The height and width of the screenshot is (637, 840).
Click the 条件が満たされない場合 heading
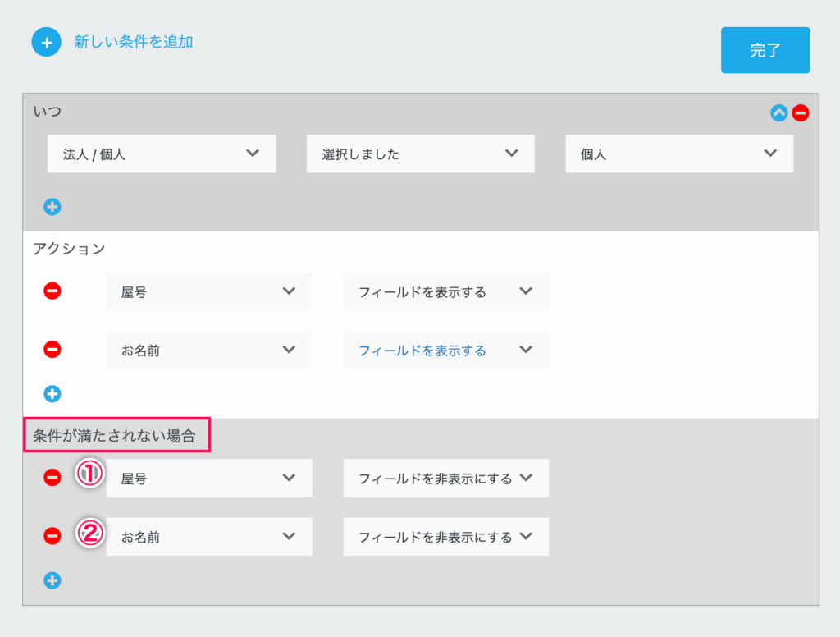tap(114, 435)
